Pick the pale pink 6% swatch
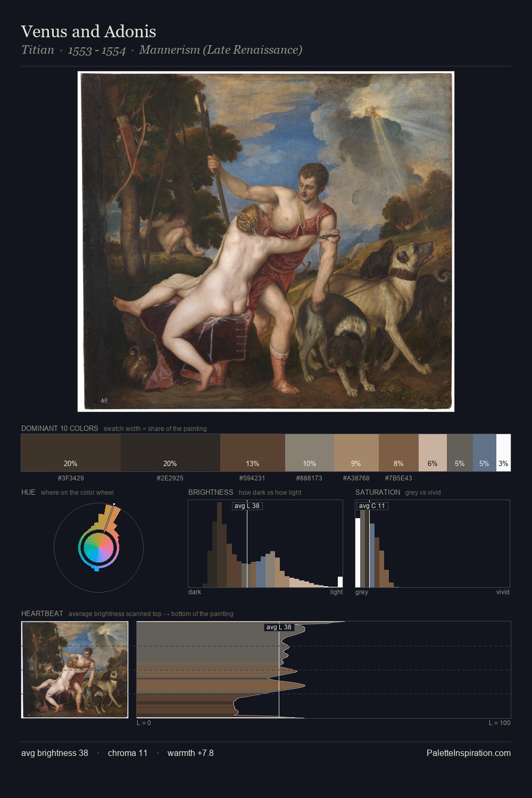Image resolution: width=532 pixels, height=798 pixels. tap(433, 453)
